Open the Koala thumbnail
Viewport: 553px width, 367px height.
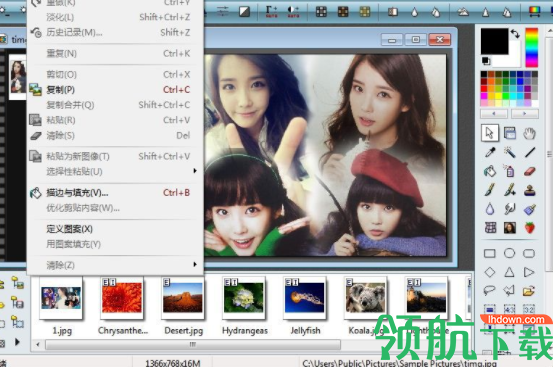(365, 298)
